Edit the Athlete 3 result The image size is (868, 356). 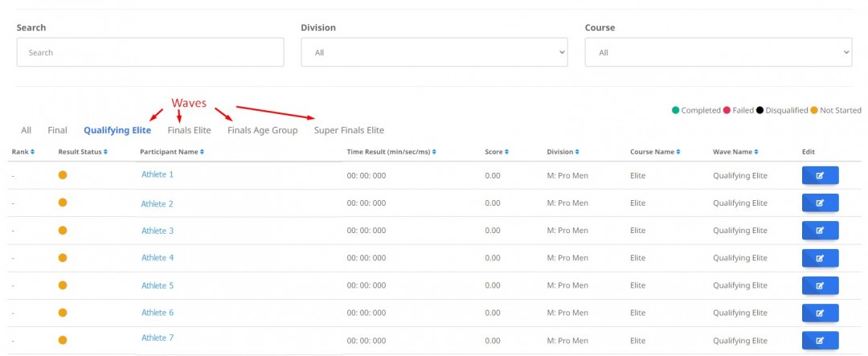[x=820, y=231]
